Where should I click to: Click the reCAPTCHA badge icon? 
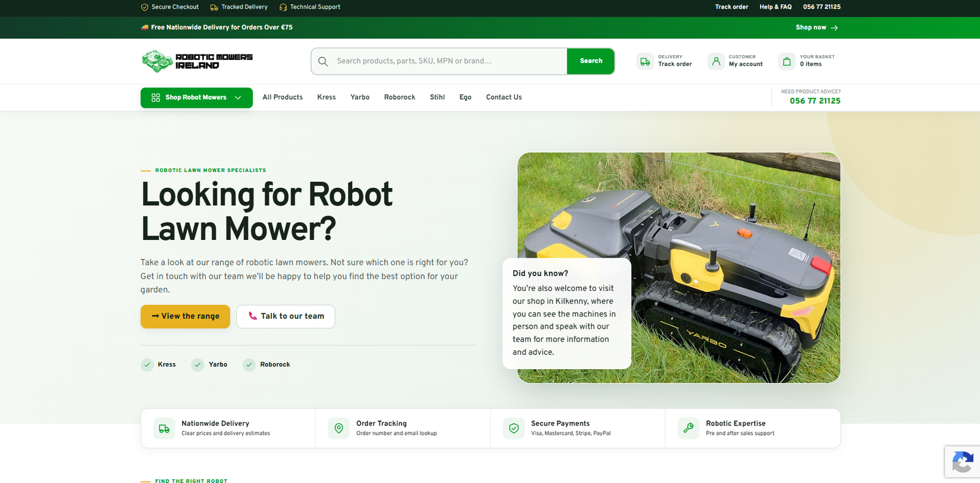(963, 462)
